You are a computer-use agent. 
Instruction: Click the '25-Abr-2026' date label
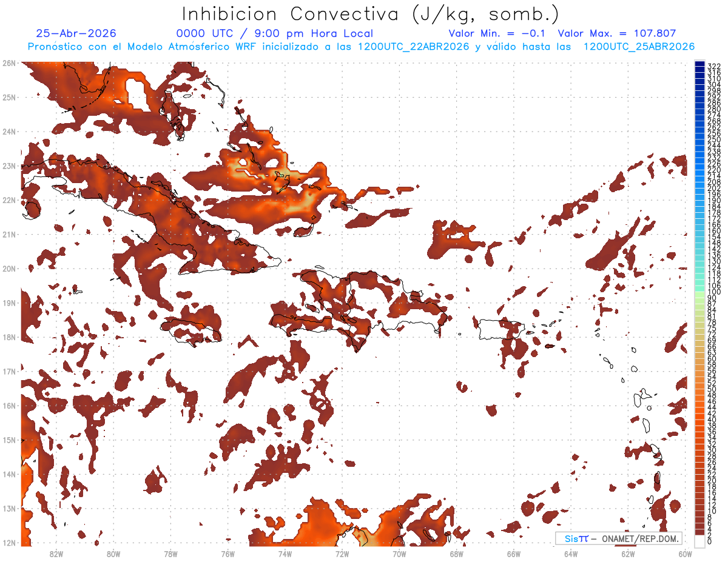coord(76,34)
